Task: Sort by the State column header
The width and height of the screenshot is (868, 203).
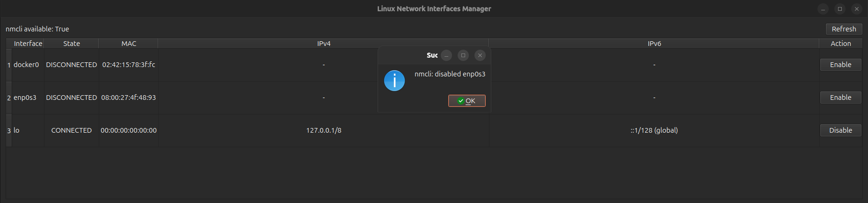Action: tap(72, 44)
